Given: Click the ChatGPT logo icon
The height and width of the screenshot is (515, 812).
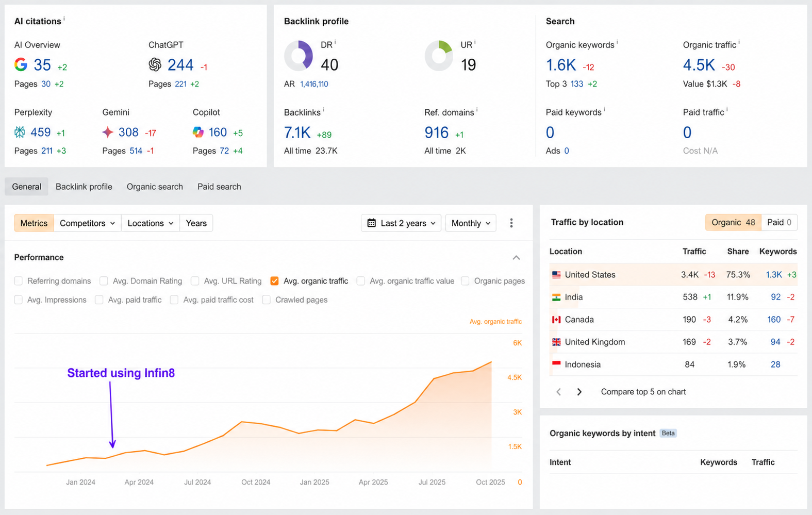Looking at the screenshot, I should [x=155, y=64].
